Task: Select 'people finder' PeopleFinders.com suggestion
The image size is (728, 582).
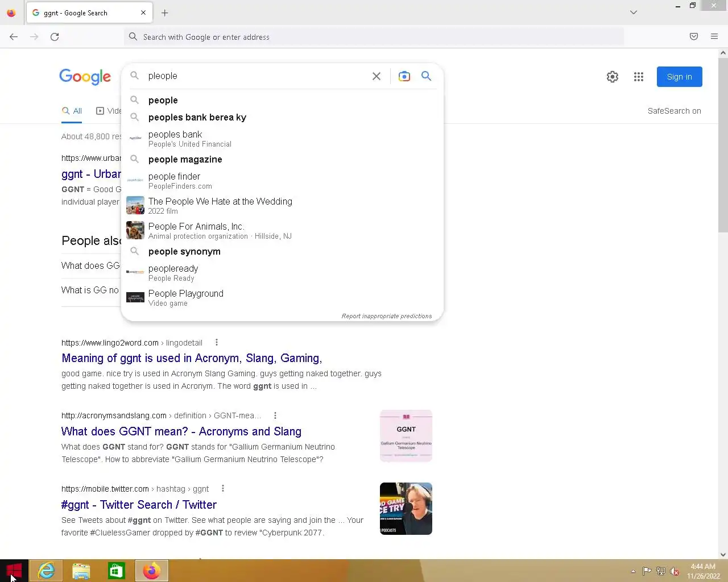Action: (282, 181)
